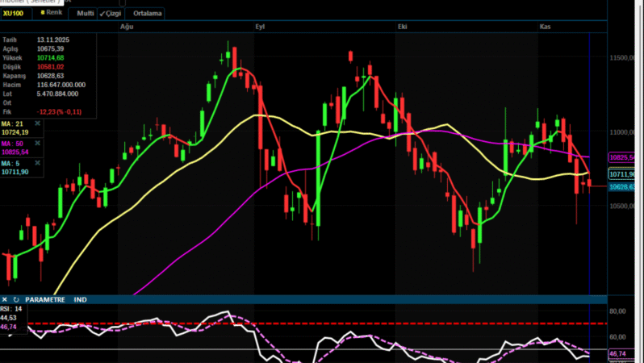This screenshot has height=363, width=644.
Task: Click the 10628,63 current price tag
Action: (x=624, y=187)
